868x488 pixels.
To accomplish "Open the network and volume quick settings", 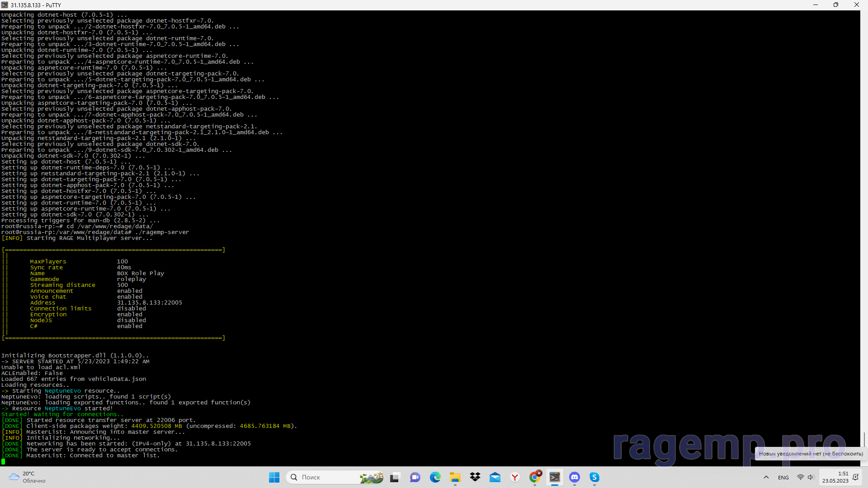I will click(805, 478).
